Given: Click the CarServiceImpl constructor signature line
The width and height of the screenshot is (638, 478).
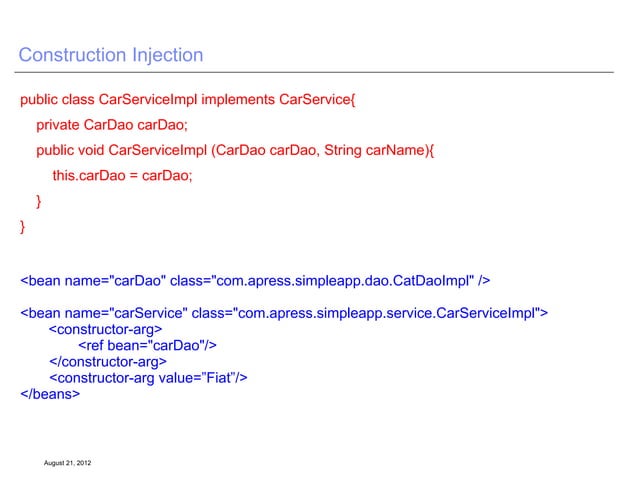Looking at the screenshot, I should (235, 151).
